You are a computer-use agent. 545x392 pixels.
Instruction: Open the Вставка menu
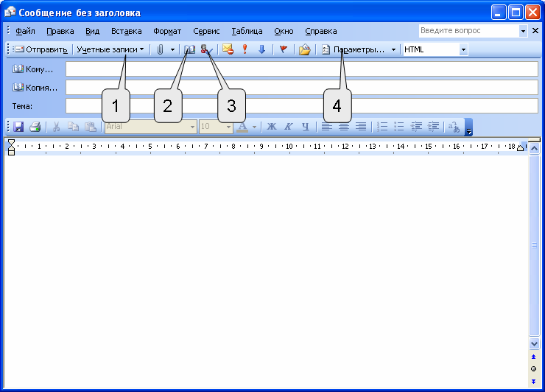point(127,31)
